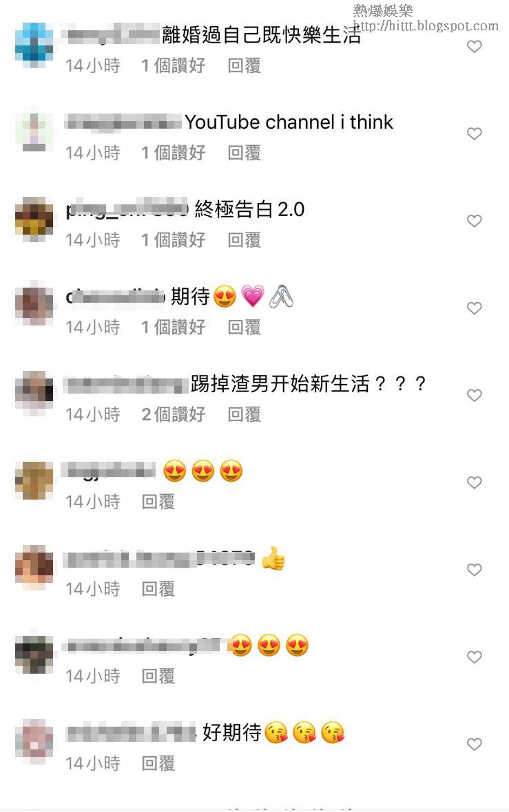Heart the thumbs-up emoji comment

click(x=475, y=570)
